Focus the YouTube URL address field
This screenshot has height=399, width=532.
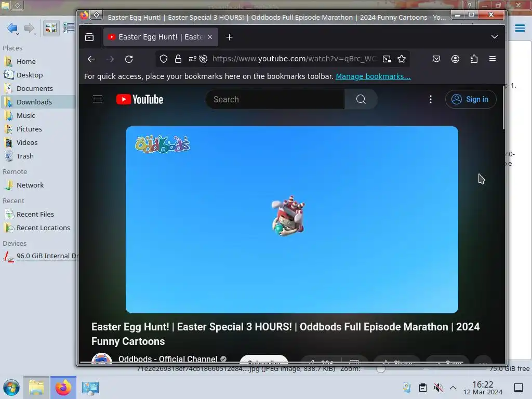pos(294,59)
